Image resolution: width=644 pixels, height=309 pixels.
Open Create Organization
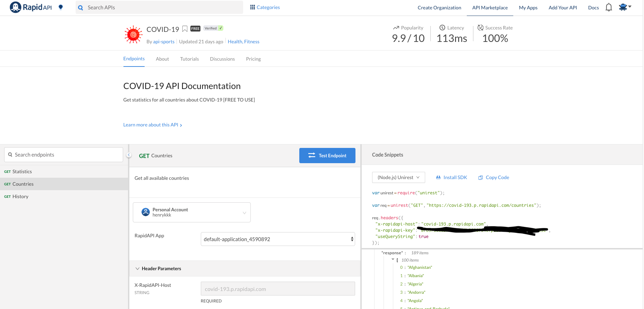(439, 8)
